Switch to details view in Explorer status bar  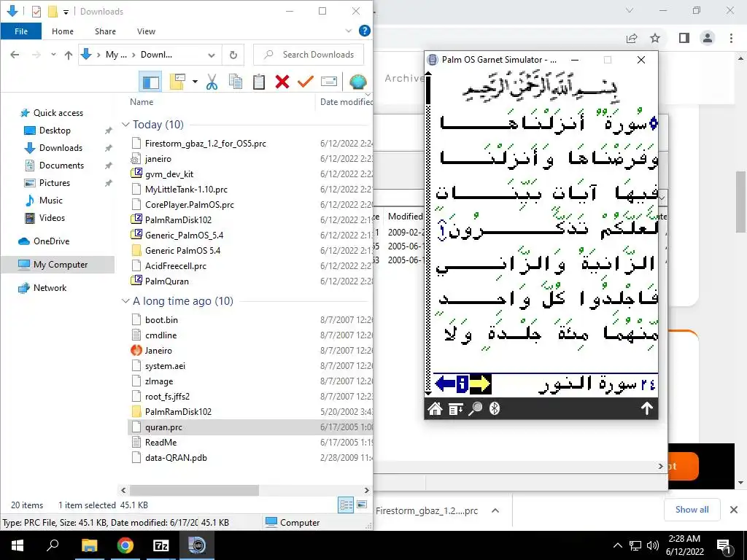pos(346,505)
